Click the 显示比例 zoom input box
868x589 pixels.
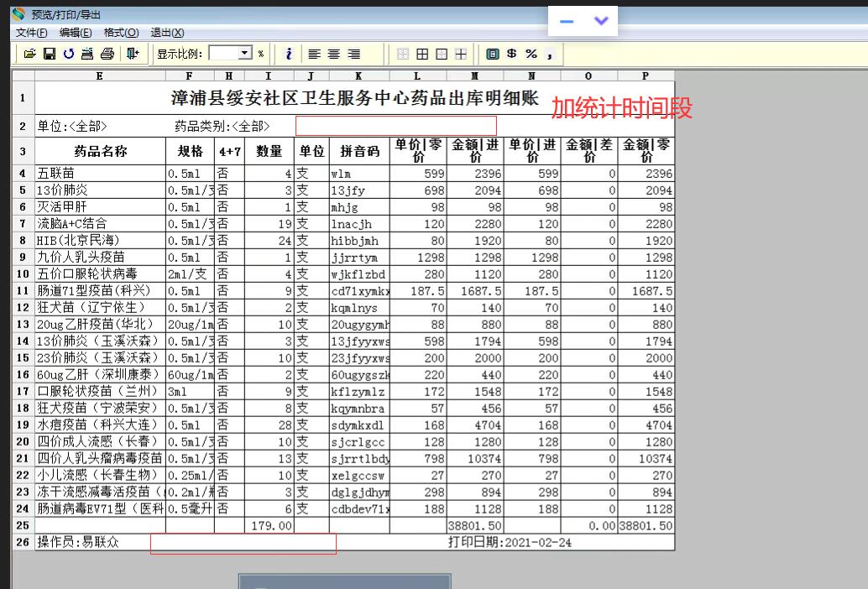pos(223,53)
